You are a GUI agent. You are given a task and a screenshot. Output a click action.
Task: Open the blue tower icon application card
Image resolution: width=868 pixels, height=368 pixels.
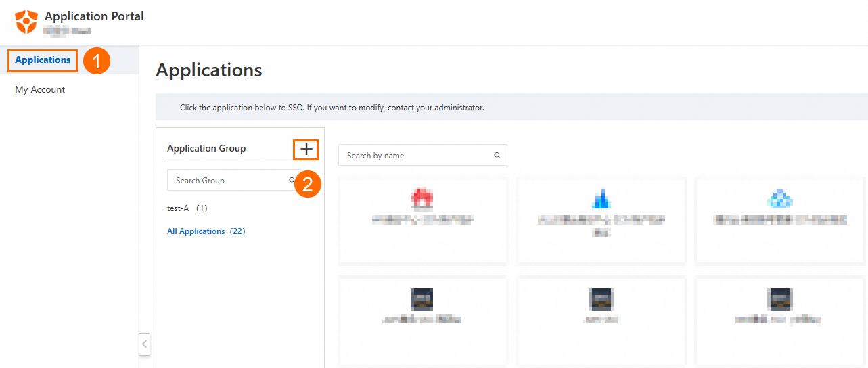(x=601, y=221)
